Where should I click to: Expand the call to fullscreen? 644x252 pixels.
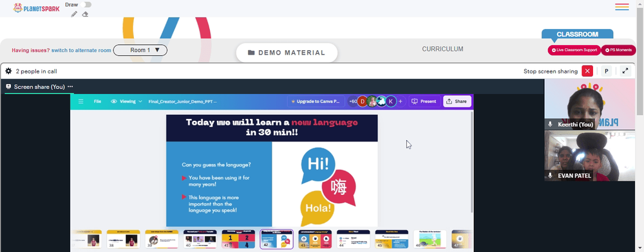(x=625, y=71)
